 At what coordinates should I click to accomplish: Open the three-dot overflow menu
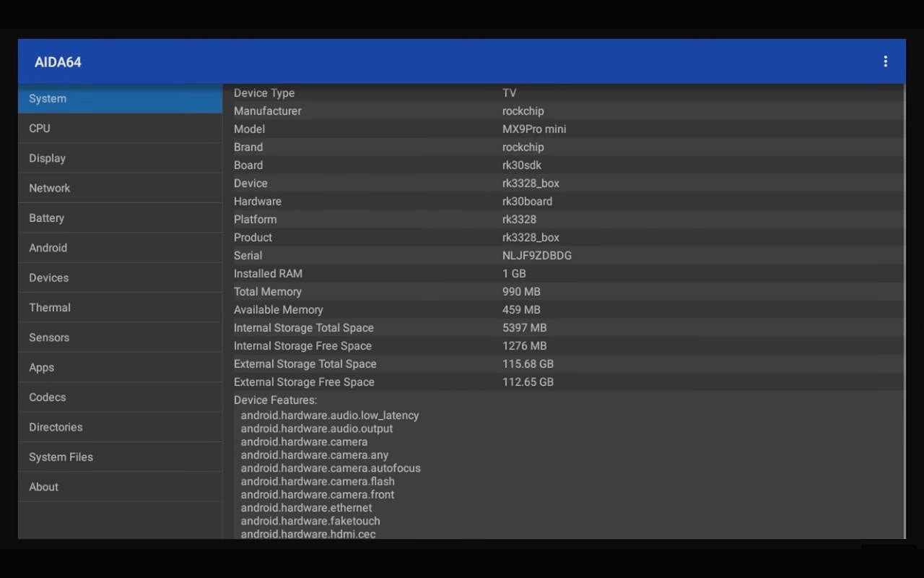(885, 62)
